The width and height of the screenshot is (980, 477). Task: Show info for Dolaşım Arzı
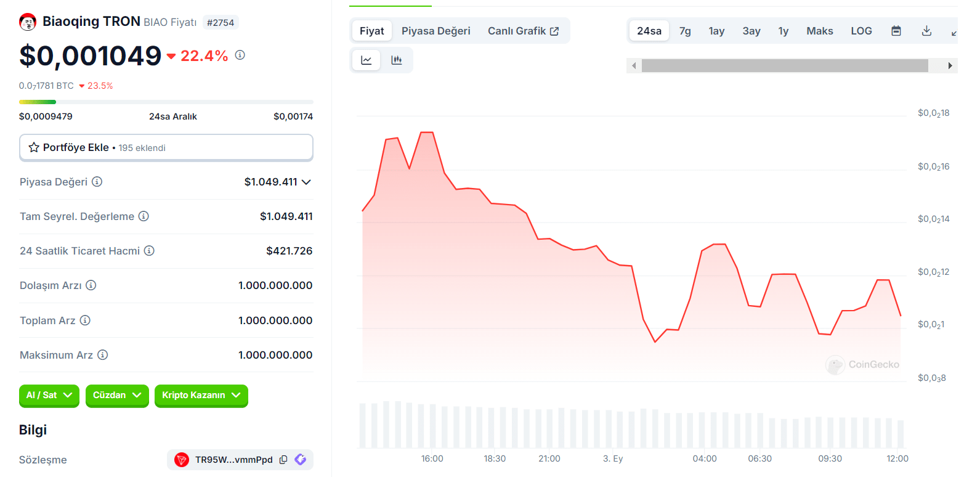91,285
